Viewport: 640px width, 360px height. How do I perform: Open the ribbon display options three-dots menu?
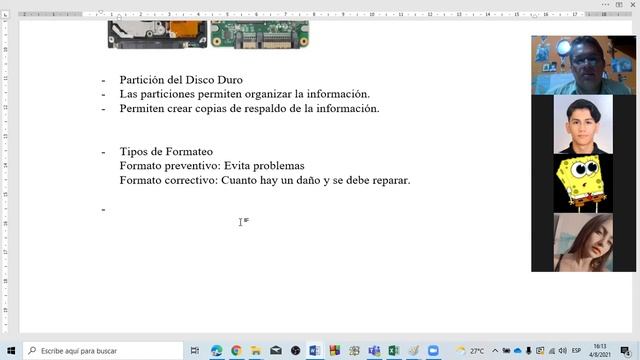coord(605,4)
